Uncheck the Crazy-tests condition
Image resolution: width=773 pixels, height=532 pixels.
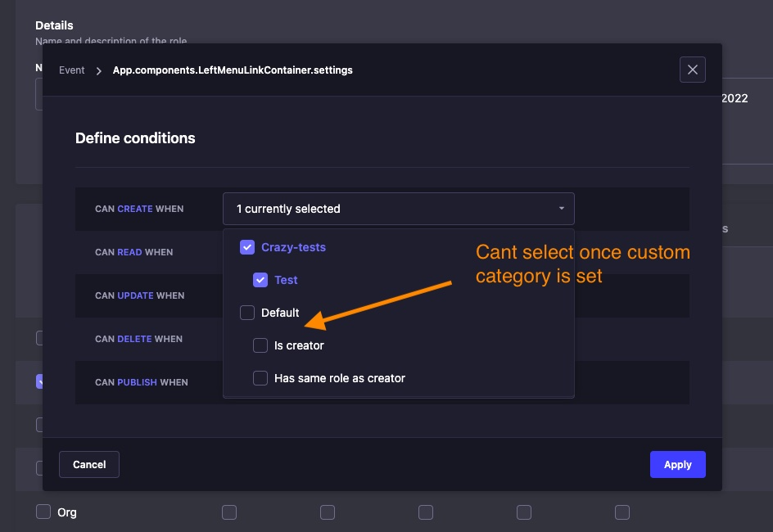coord(247,247)
